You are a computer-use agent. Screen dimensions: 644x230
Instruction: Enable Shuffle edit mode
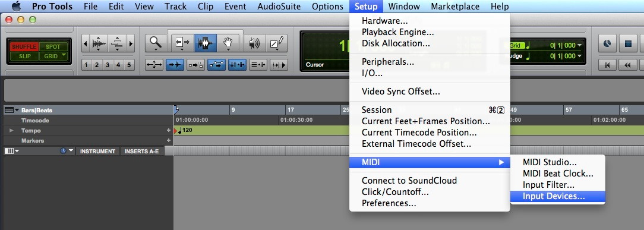[x=24, y=46]
